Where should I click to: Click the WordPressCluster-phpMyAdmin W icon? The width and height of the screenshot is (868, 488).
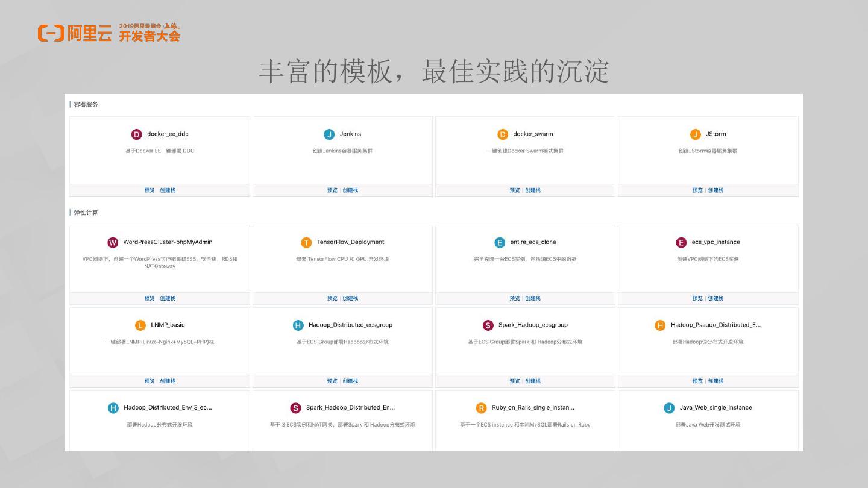click(x=113, y=242)
